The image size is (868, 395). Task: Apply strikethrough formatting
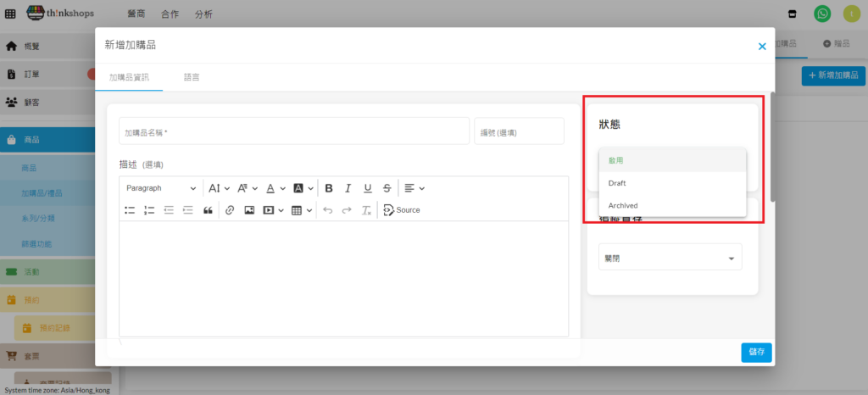point(387,188)
